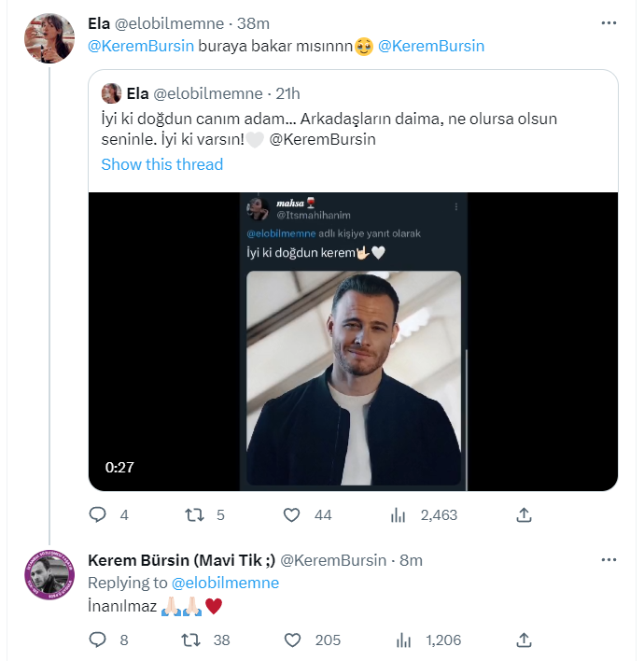Open Kerem Bürsin's profile avatar
This screenshot has height=661, width=644.
(x=49, y=576)
